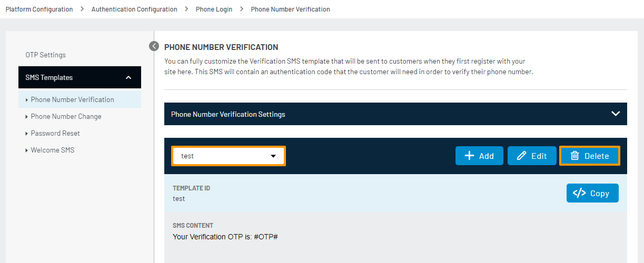Click the trash can icon on Delete
Image resolution: width=644 pixels, height=263 pixels.
(x=575, y=156)
